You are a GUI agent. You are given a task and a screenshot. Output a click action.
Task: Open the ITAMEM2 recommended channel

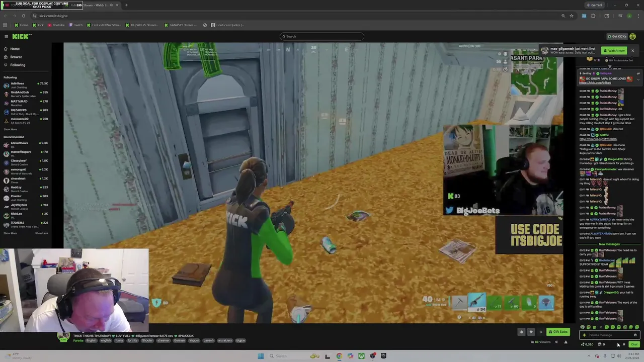point(26,224)
